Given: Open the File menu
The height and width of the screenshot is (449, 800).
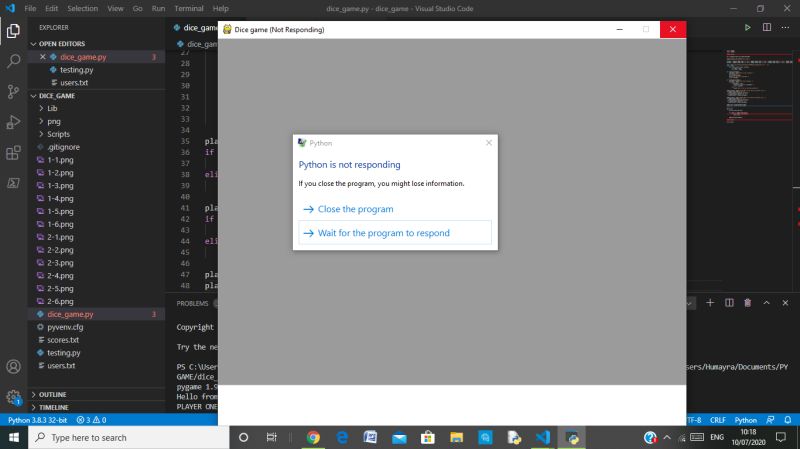Looking at the screenshot, I should pos(30,8).
